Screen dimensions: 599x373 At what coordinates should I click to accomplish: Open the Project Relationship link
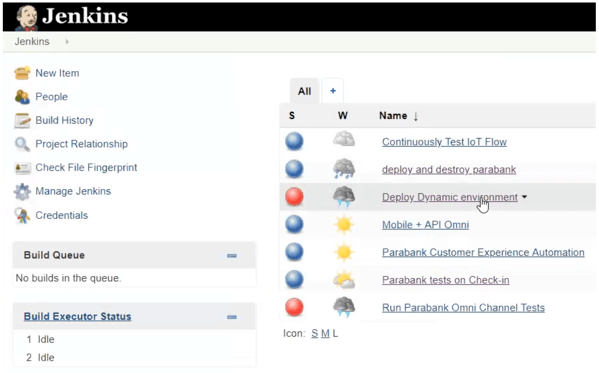click(x=82, y=144)
